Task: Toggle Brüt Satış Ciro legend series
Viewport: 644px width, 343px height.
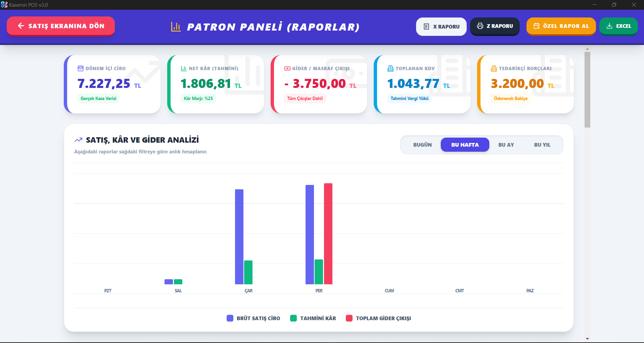Action: [x=254, y=318]
